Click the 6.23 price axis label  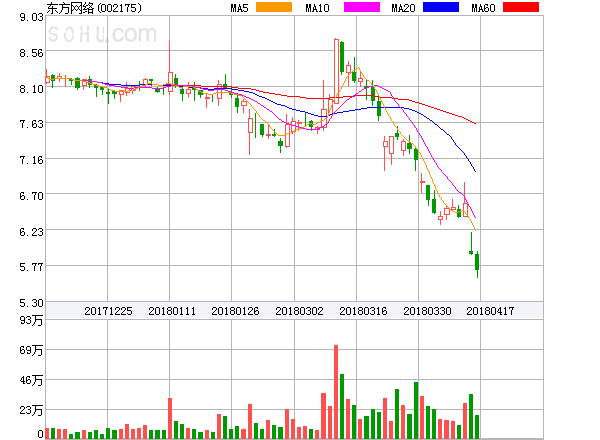point(31,232)
